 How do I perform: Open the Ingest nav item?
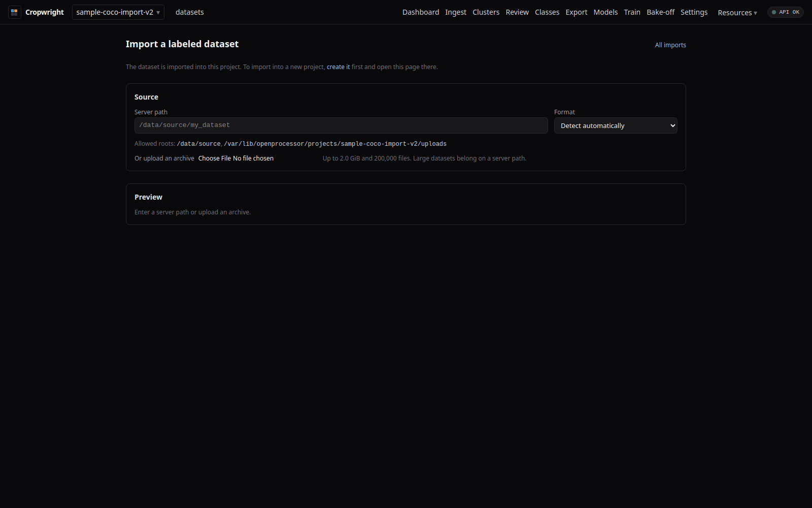pyautogui.click(x=456, y=12)
